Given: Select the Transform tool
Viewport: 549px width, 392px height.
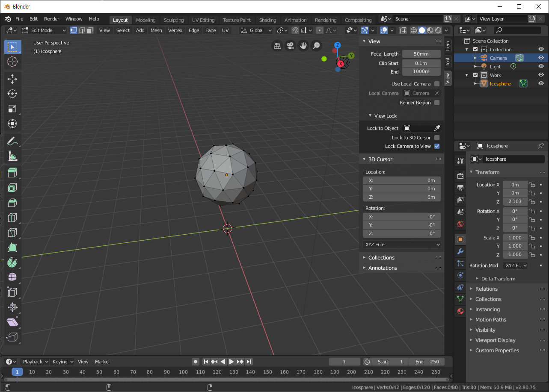Looking at the screenshot, I should [12, 124].
